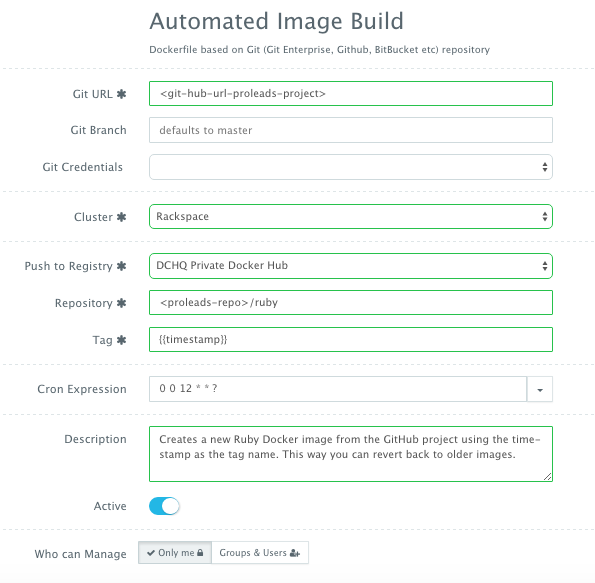
Task: Click the asterisk icon next to Git URL
Action: pos(121,94)
